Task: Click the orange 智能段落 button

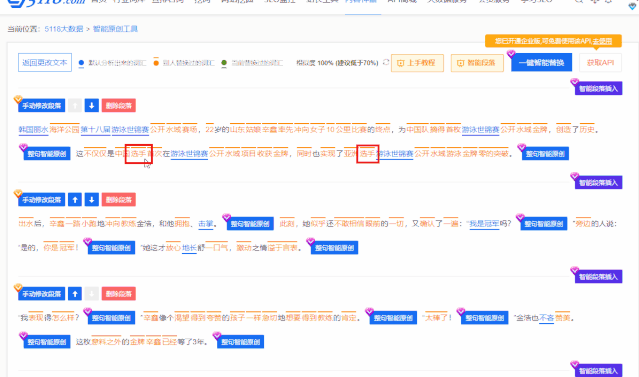Action: (x=477, y=63)
